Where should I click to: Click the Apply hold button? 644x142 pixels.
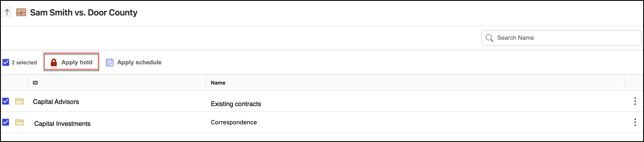pyautogui.click(x=72, y=62)
